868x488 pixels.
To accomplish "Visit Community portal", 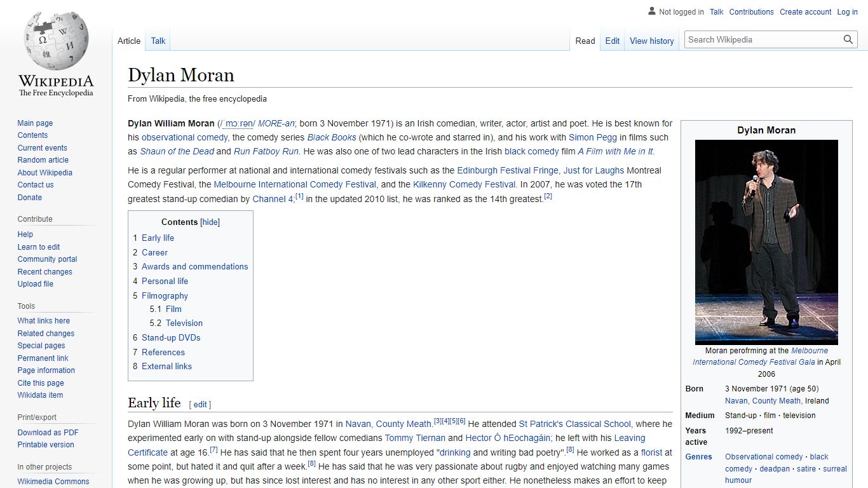I will (47, 259).
